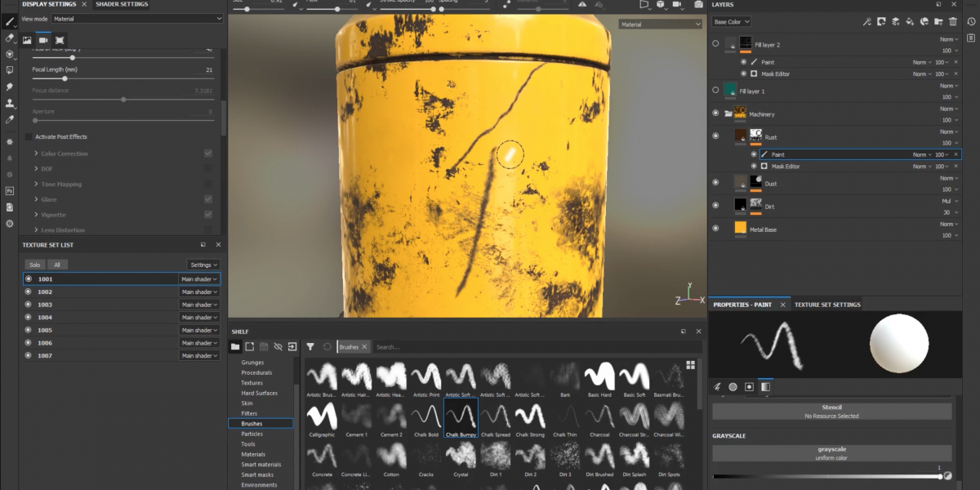This screenshot has width=980, height=490.
Task: Select the Polygon Fill tool
Action: (x=10, y=70)
